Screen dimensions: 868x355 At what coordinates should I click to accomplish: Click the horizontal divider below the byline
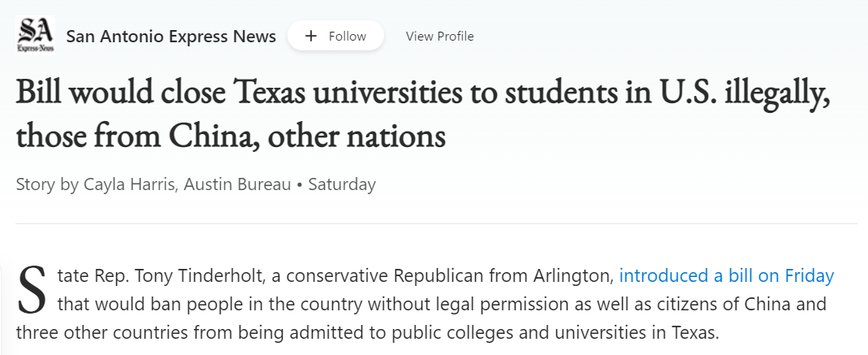pos(436,223)
